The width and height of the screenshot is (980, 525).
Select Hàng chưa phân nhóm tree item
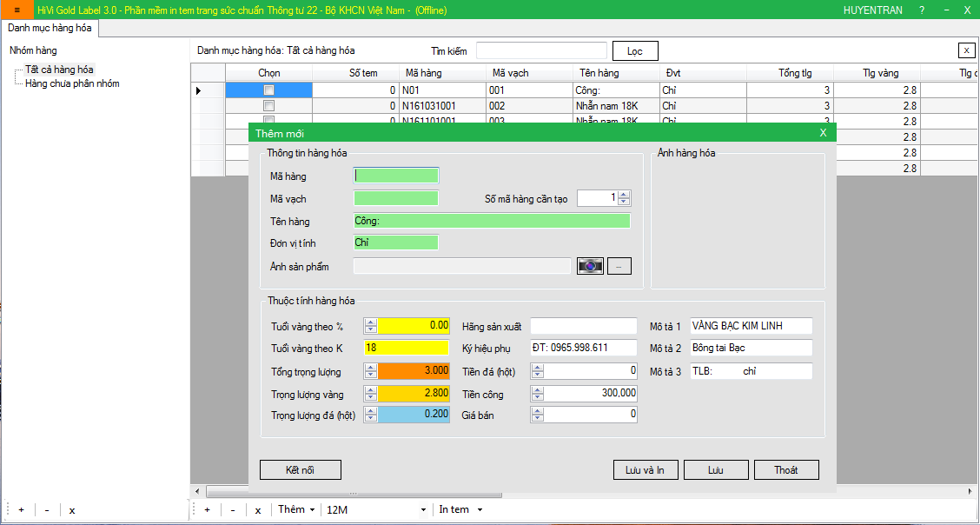click(x=72, y=83)
